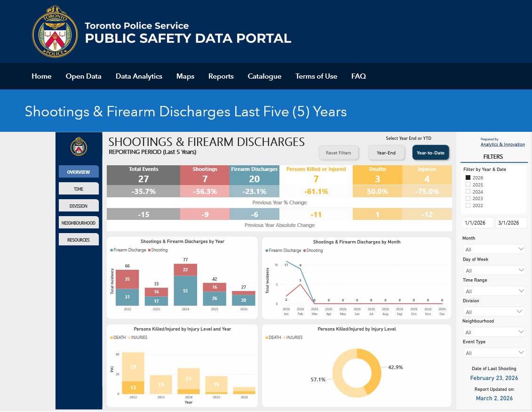Viewport: 532px width, 412px height.
Task: Click the DEATH legend marker in donut chart
Action: (268, 338)
